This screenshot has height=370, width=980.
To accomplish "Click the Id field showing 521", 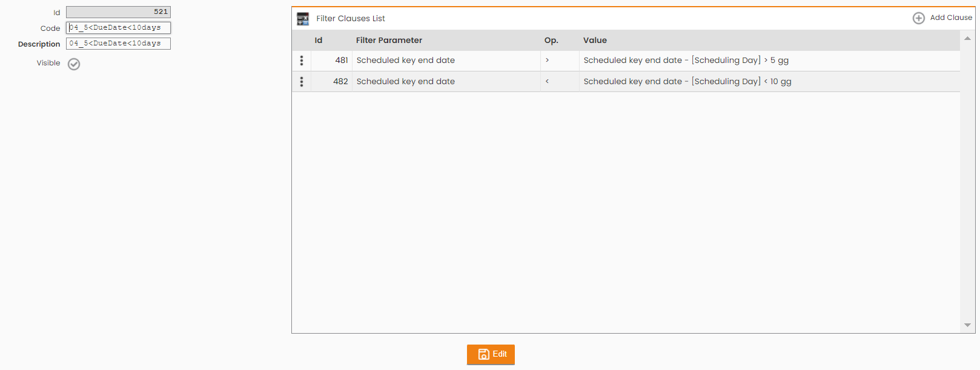I will (118, 12).
